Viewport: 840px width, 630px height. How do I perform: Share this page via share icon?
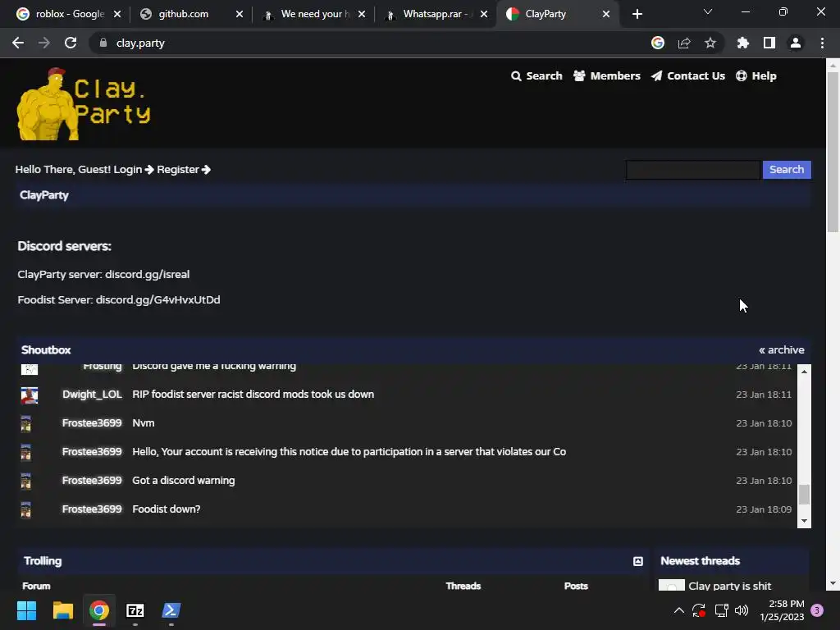click(x=684, y=43)
